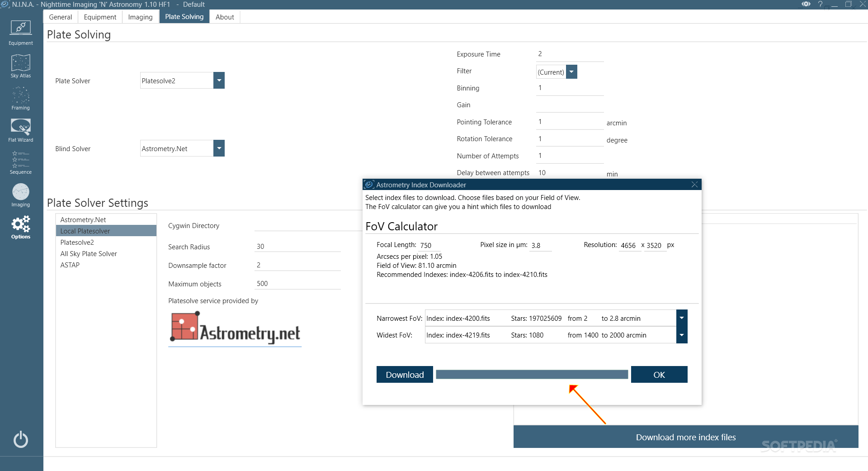Open the Sequence section
The image size is (868, 471).
(21, 162)
